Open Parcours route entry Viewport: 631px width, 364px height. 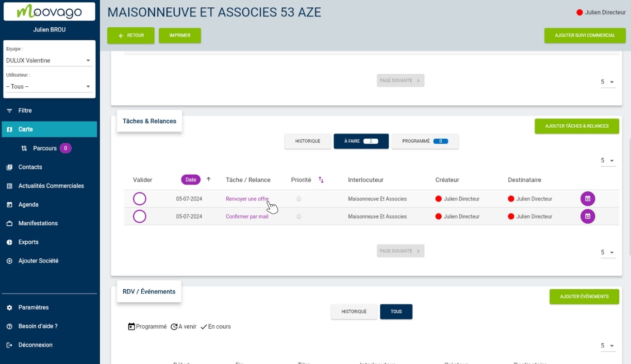coord(45,148)
